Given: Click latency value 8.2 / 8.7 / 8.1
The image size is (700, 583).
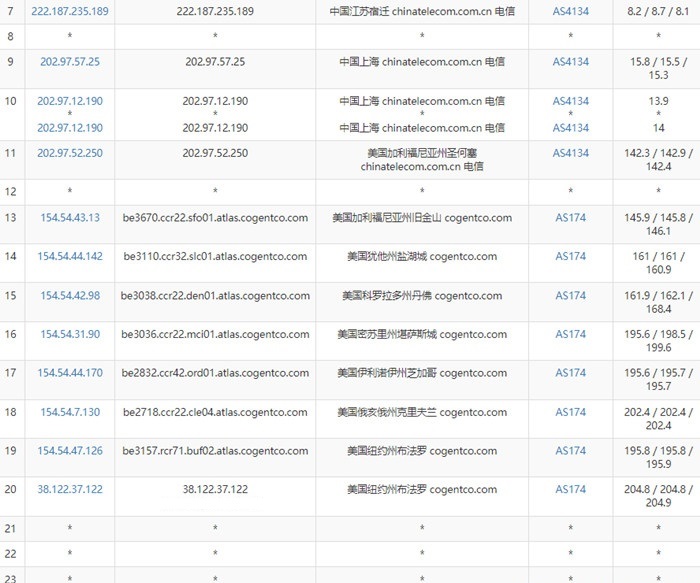Looking at the screenshot, I should [658, 11].
